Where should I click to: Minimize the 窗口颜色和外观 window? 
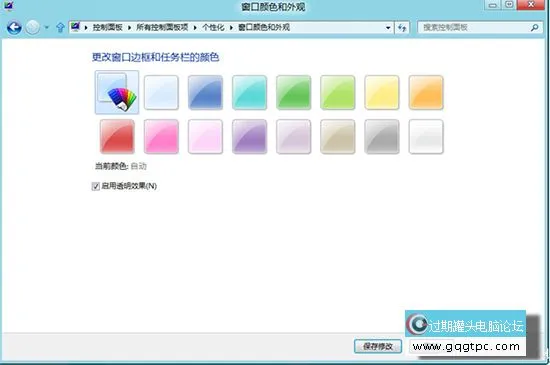(x=493, y=5)
